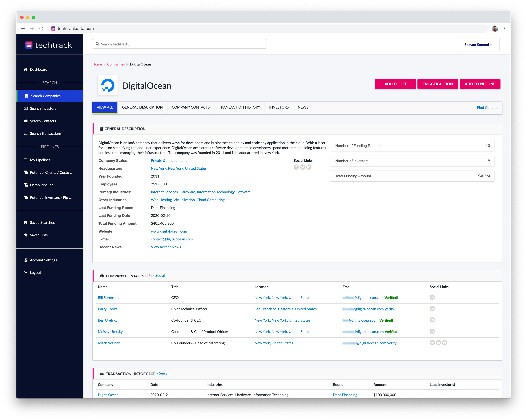Open Barry Cooks' LinkedIn icon
The image size is (527, 420).
tap(432, 309)
